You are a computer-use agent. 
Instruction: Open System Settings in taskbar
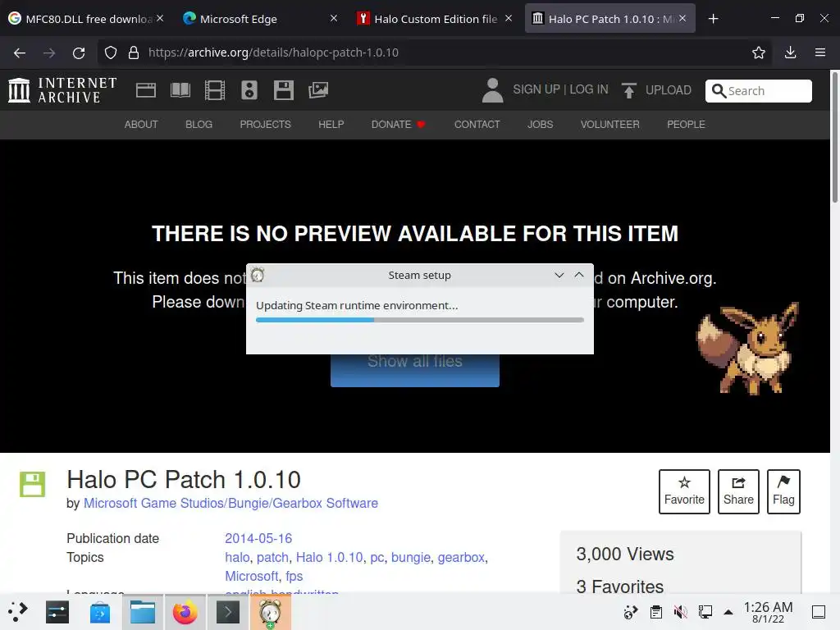[x=57, y=612]
